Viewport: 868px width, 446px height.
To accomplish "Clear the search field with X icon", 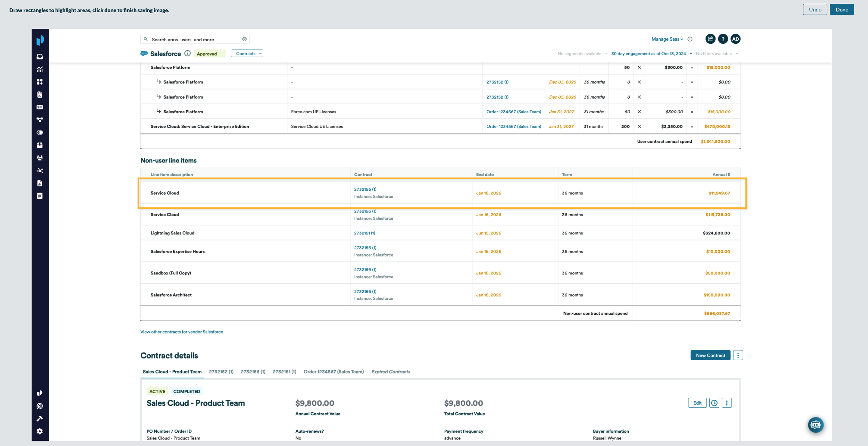I will [x=245, y=39].
